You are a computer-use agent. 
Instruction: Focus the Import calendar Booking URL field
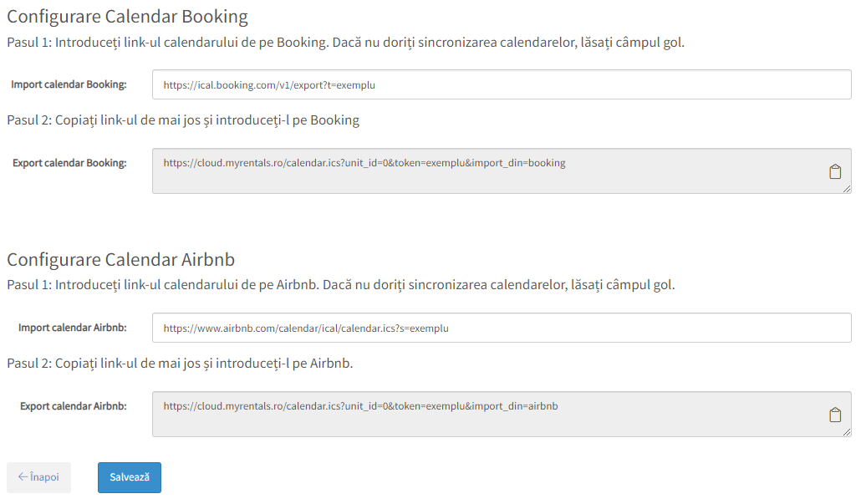coord(502,84)
